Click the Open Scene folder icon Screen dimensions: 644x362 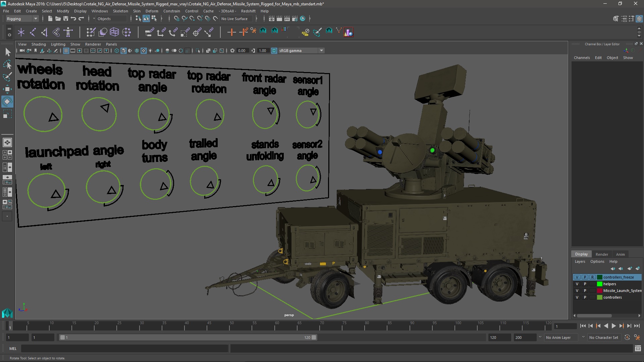(x=58, y=19)
